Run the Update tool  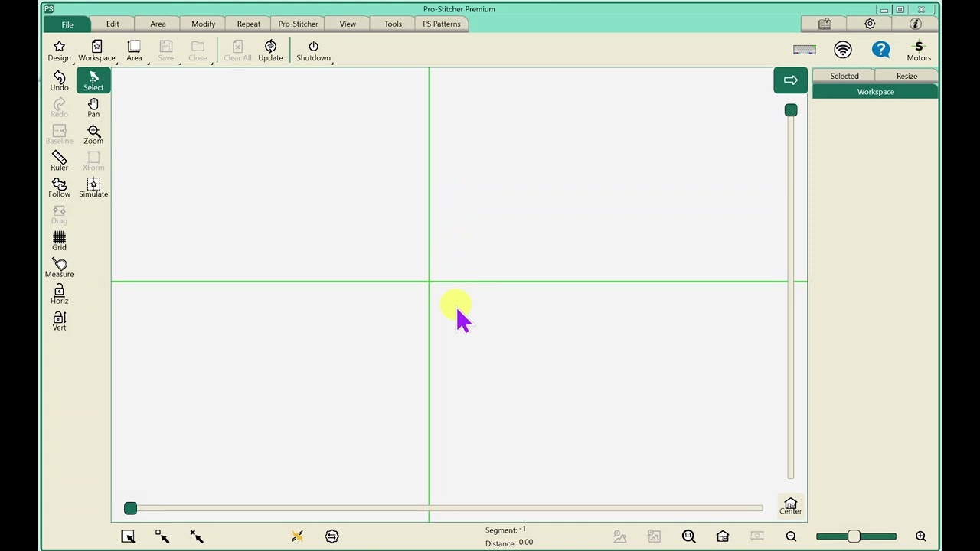270,51
